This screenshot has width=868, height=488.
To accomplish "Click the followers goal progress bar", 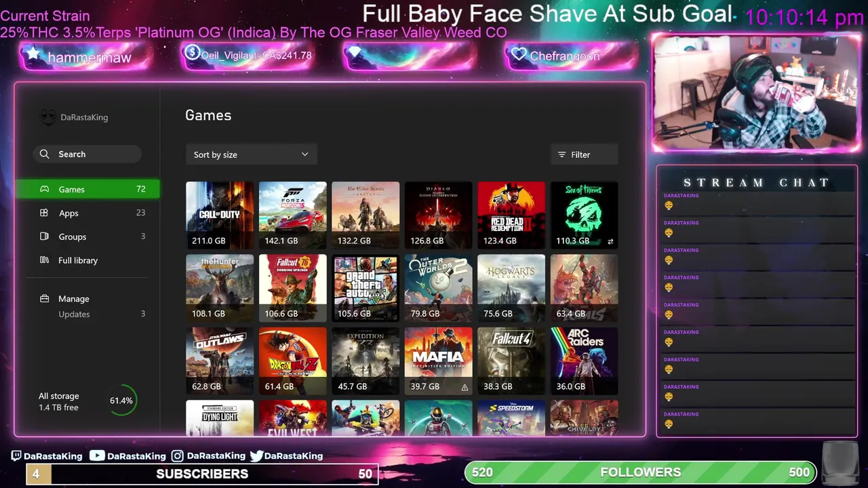I will tap(641, 472).
